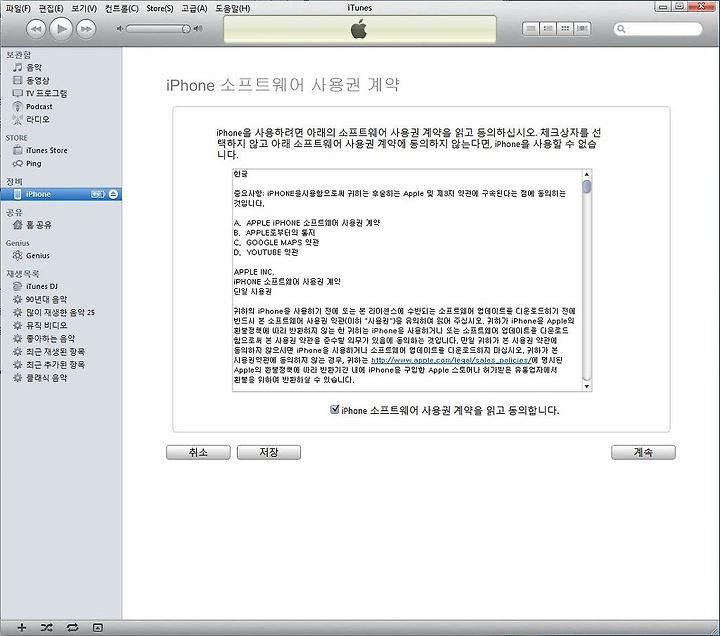Image resolution: width=720 pixels, height=636 pixels.
Task: Click the license agreement scrollbar thumb
Action: pyautogui.click(x=586, y=186)
